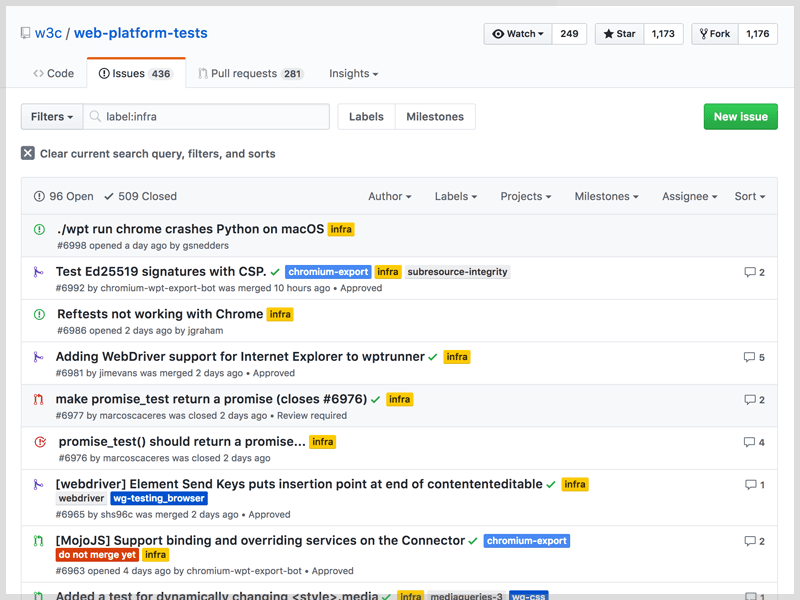Image resolution: width=800 pixels, height=600 pixels.
Task: Click the eye icon on the Watch button
Action: [497, 33]
